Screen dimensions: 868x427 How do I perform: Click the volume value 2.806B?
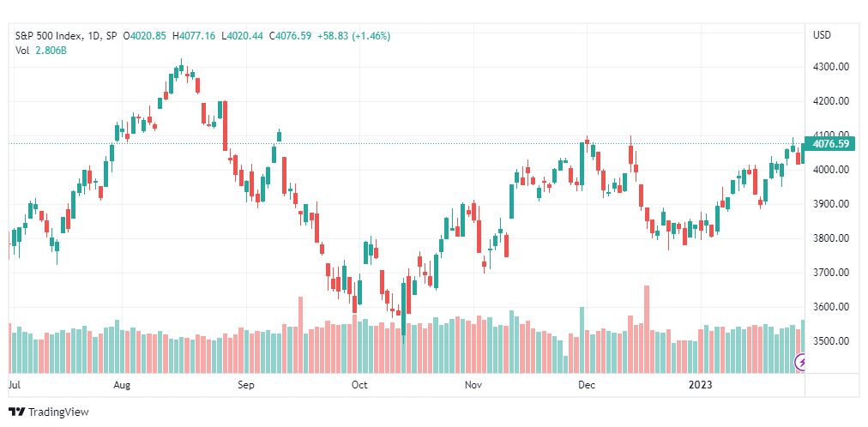(51, 51)
